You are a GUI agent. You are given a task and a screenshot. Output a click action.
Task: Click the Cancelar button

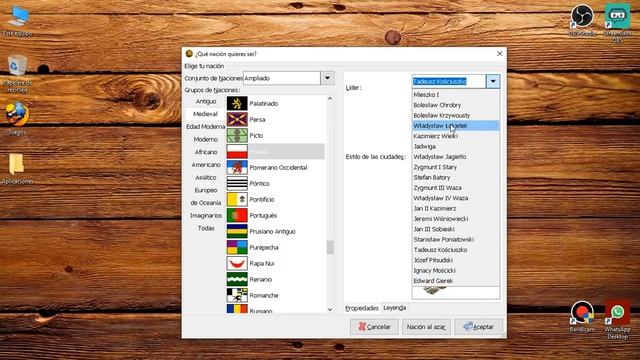(374, 327)
